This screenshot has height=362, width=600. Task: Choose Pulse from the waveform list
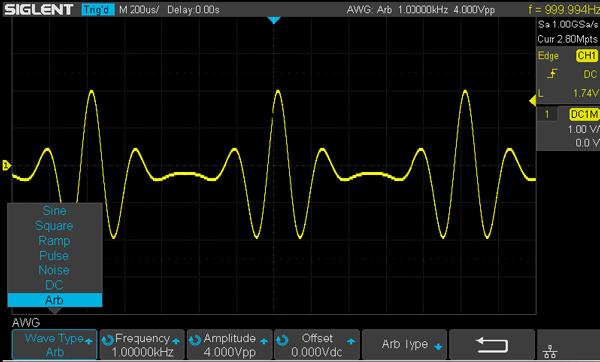pyautogui.click(x=54, y=256)
